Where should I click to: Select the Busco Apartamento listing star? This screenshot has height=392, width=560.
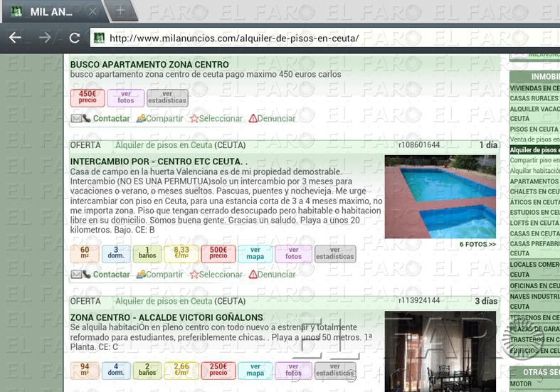pos(216,119)
